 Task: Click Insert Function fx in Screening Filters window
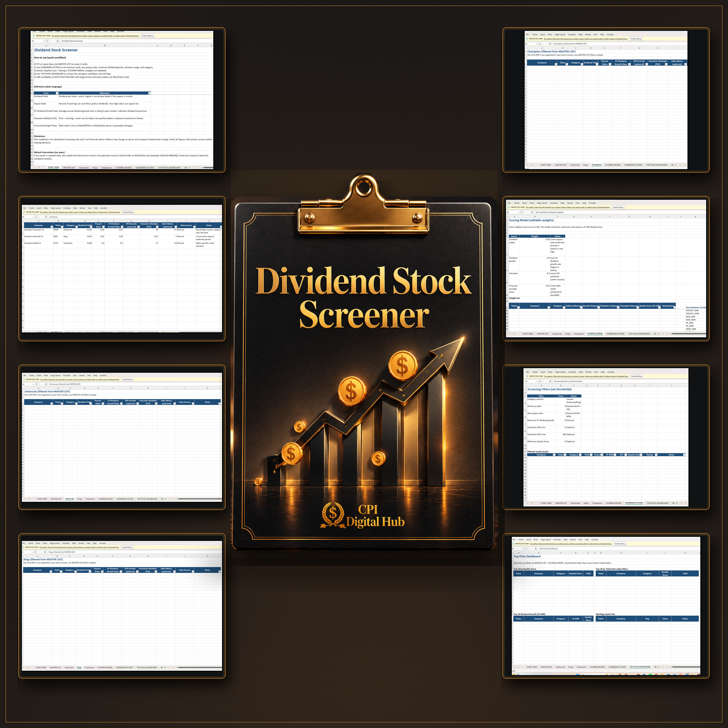point(550,381)
